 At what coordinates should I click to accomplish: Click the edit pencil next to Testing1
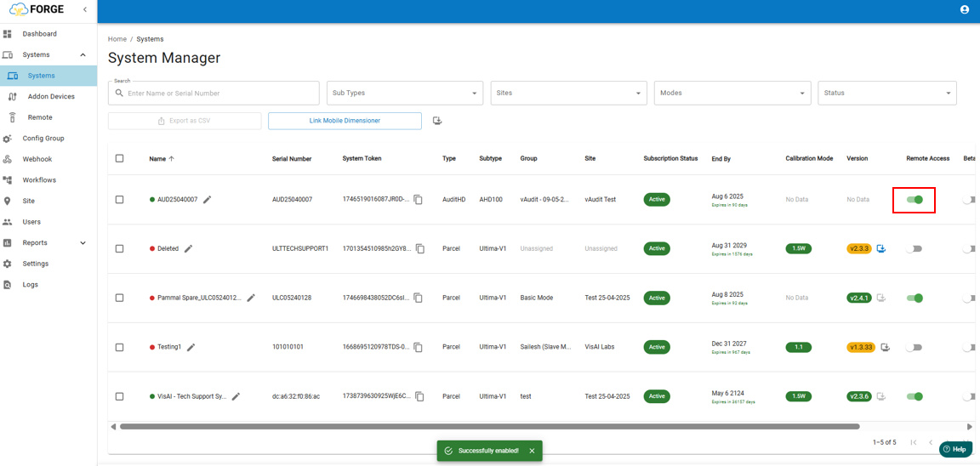(x=191, y=348)
